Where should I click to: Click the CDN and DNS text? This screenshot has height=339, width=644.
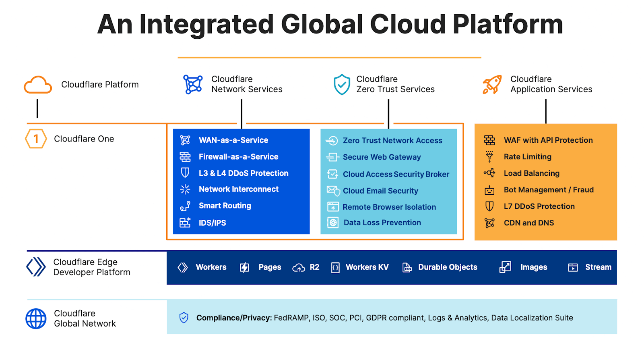tap(529, 223)
